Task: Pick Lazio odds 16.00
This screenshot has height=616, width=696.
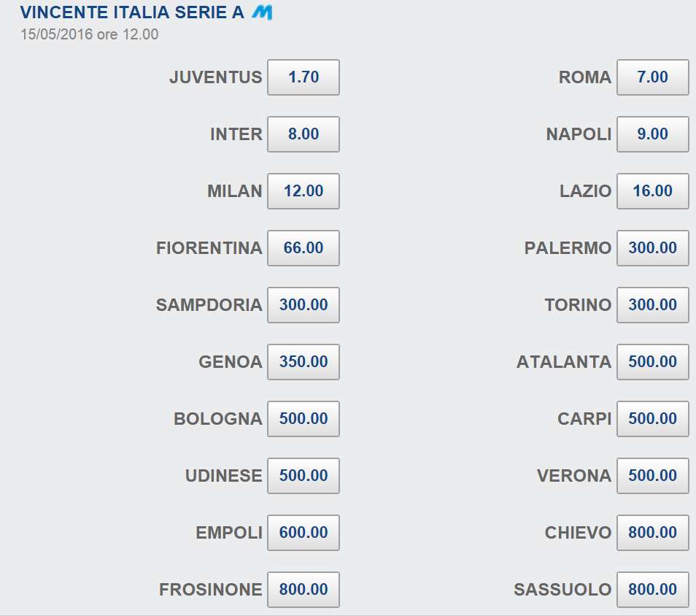Action: click(x=652, y=191)
